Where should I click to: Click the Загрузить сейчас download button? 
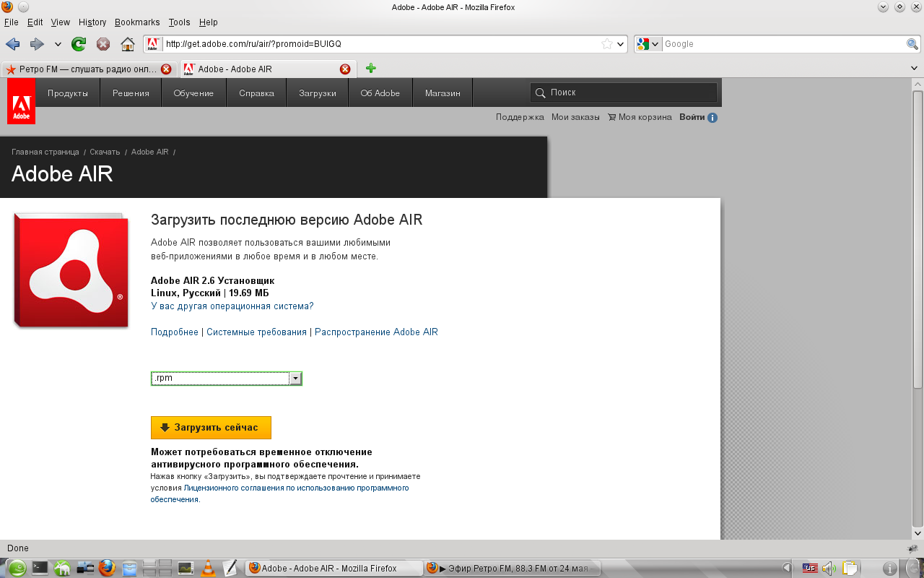click(211, 428)
